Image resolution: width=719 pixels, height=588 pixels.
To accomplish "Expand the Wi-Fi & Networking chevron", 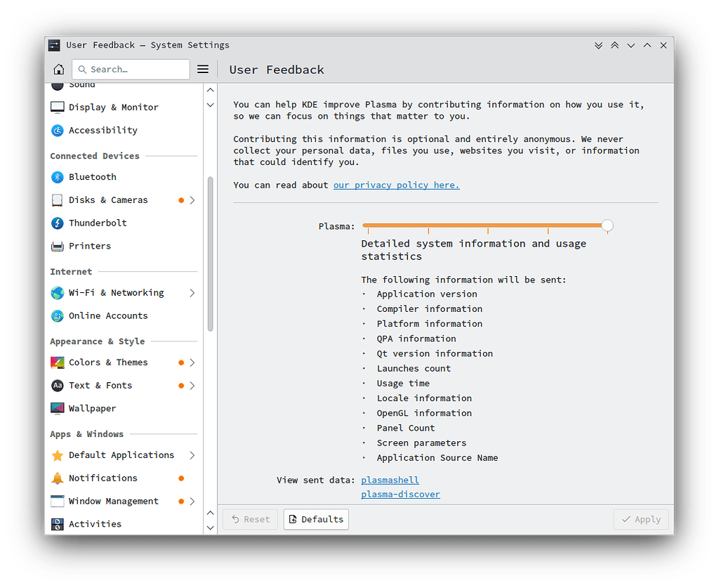I will click(192, 293).
